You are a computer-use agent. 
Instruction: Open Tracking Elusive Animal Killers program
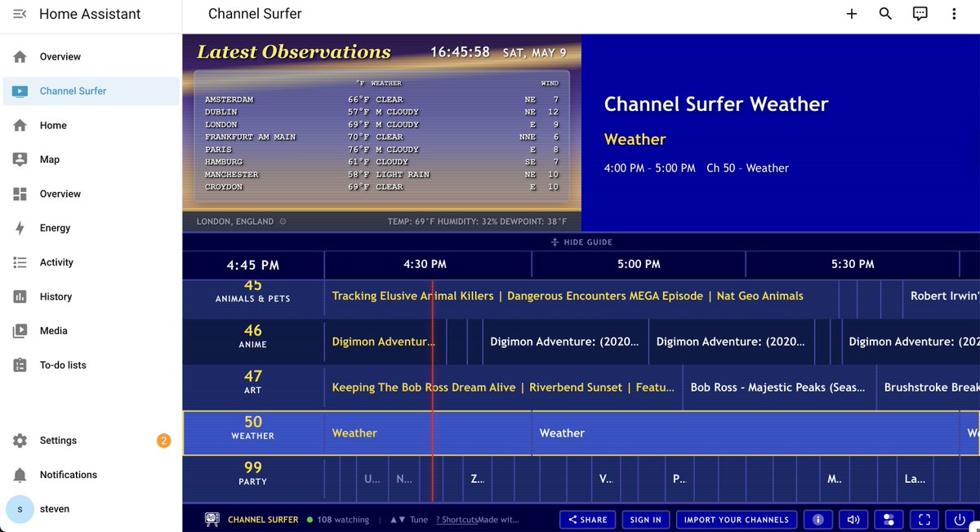[581, 296]
